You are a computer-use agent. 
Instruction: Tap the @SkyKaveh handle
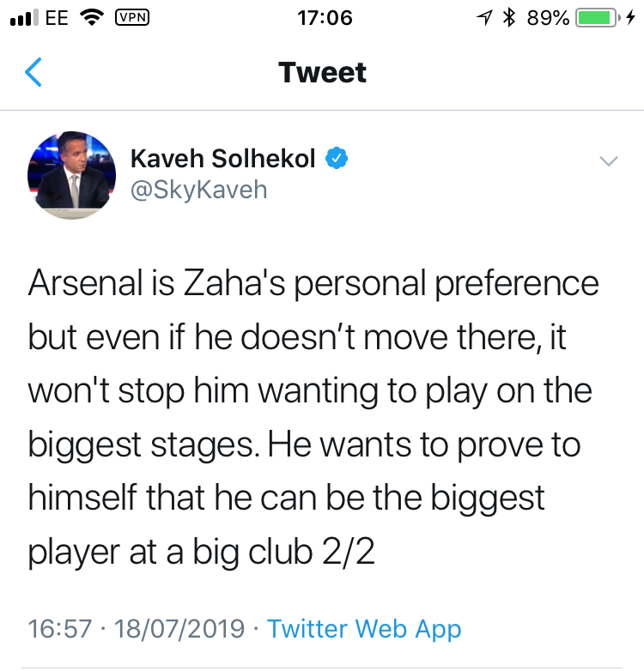(x=198, y=190)
